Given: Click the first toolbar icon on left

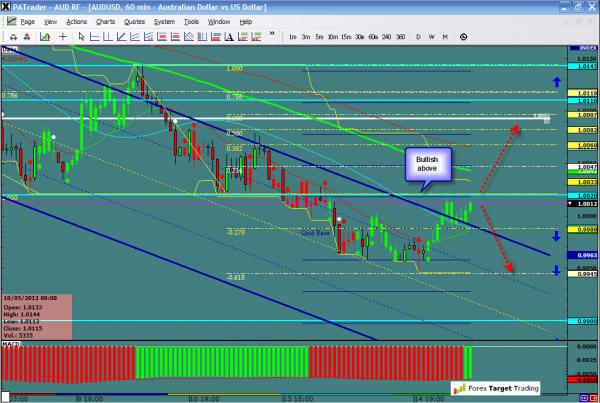Looking at the screenshot, I should coord(9,37).
